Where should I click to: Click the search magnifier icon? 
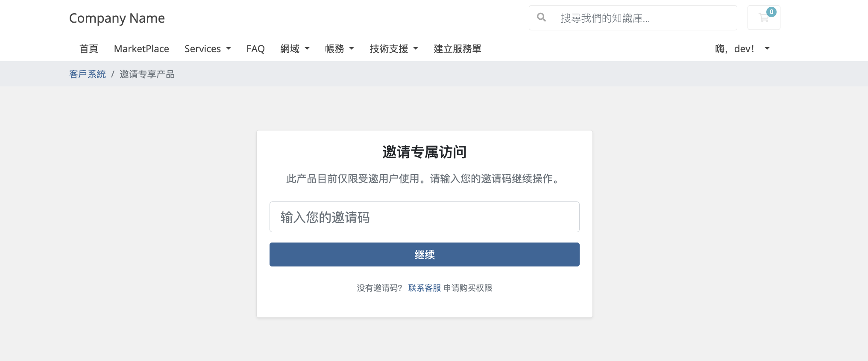[x=541, y=18]
